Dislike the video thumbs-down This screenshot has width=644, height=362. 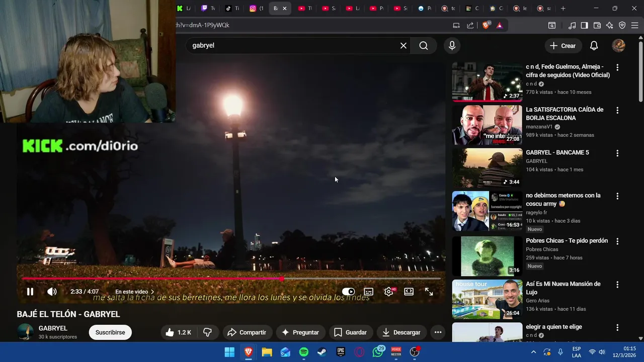pos(207,332)
